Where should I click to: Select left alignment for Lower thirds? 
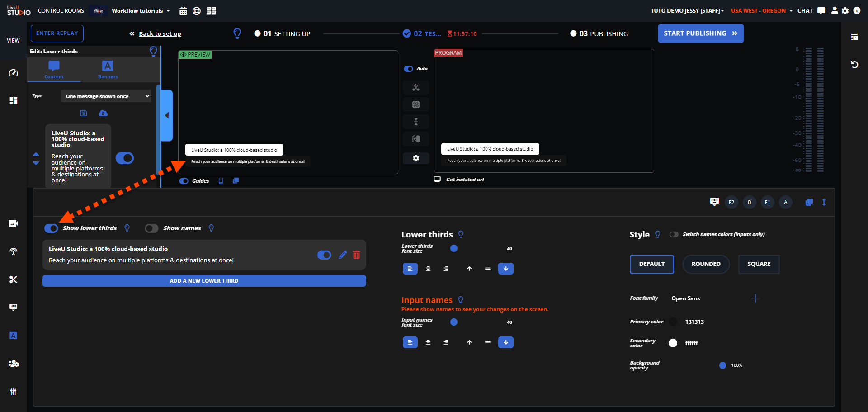(410, 269)
